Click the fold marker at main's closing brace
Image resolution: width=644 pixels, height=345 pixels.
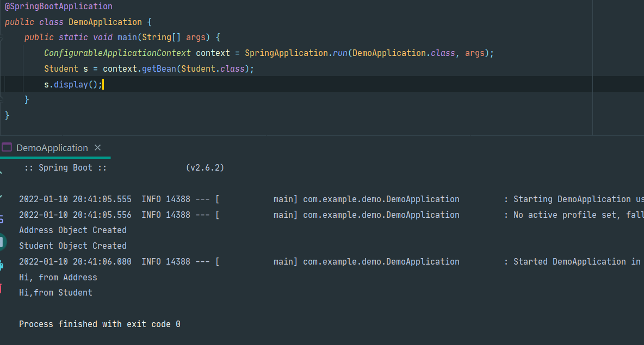click(x=2, y=100)
